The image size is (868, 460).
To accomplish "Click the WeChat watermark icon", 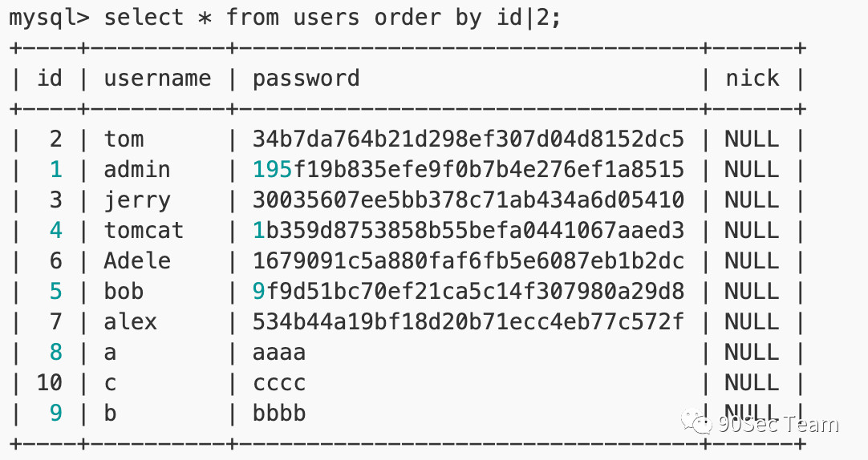I will 696,422.
